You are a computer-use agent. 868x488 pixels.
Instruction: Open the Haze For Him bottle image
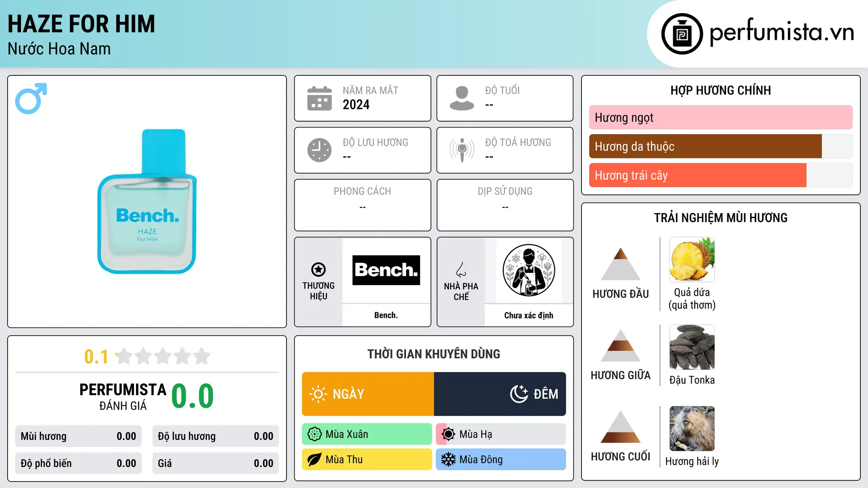[x=147, y=201]
